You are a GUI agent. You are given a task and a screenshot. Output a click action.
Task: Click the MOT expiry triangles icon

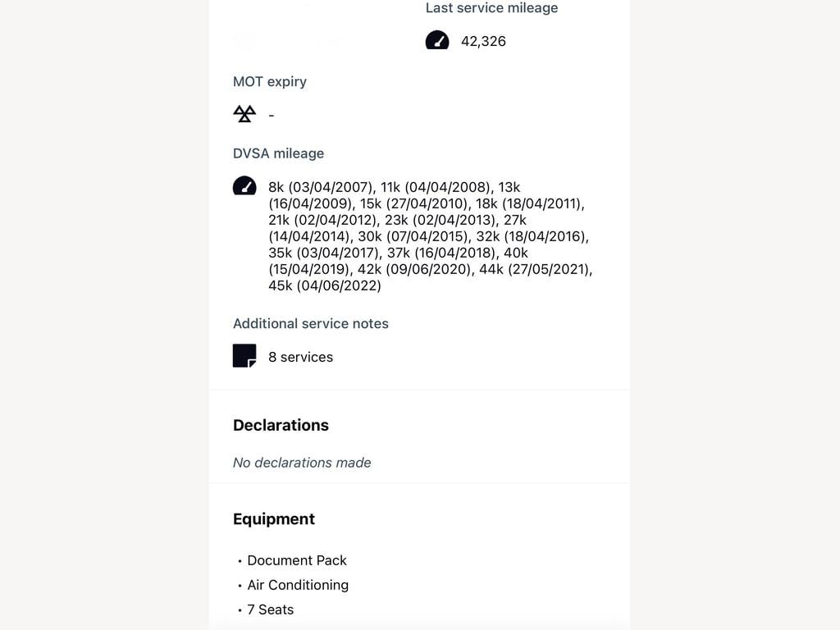(x=244, y=113)
